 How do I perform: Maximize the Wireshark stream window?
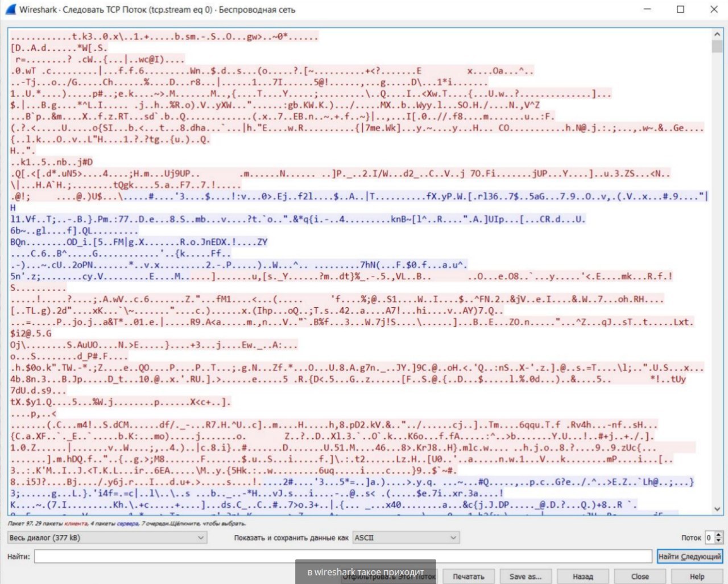680,9
